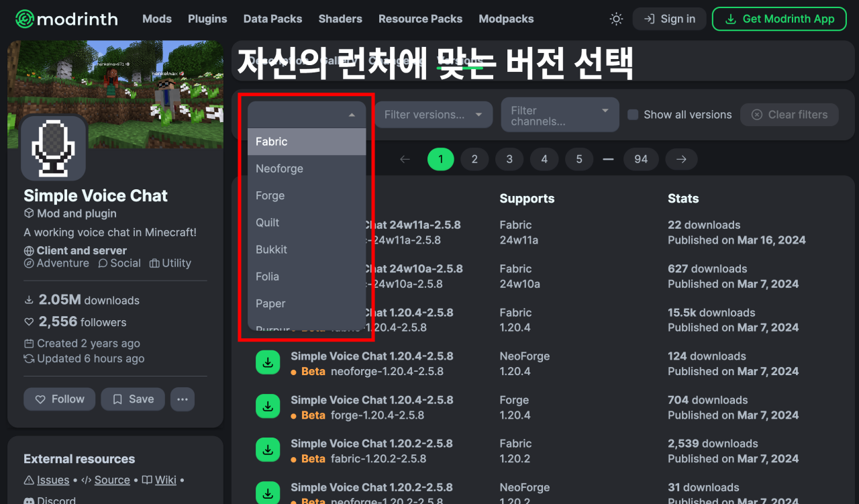
Task: Select Fabric in loader list
Action: click(307, 142)
